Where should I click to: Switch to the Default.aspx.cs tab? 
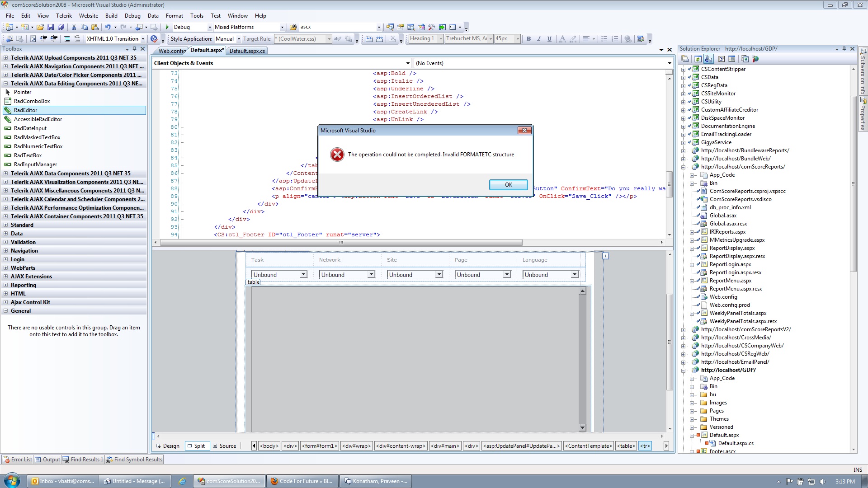point(247,51)
